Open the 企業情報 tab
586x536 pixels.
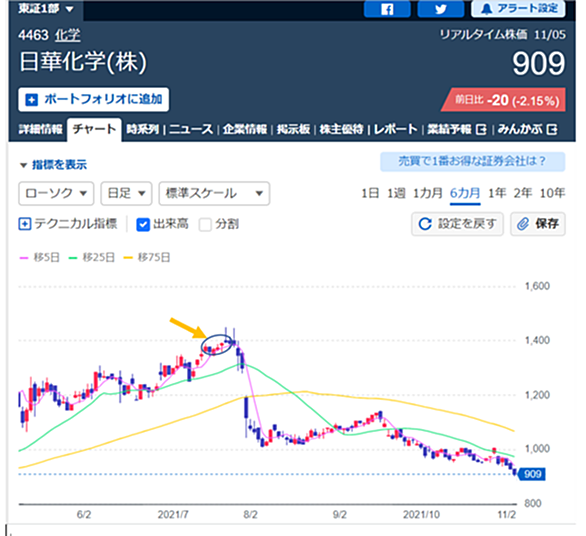[x=245, y=129]
